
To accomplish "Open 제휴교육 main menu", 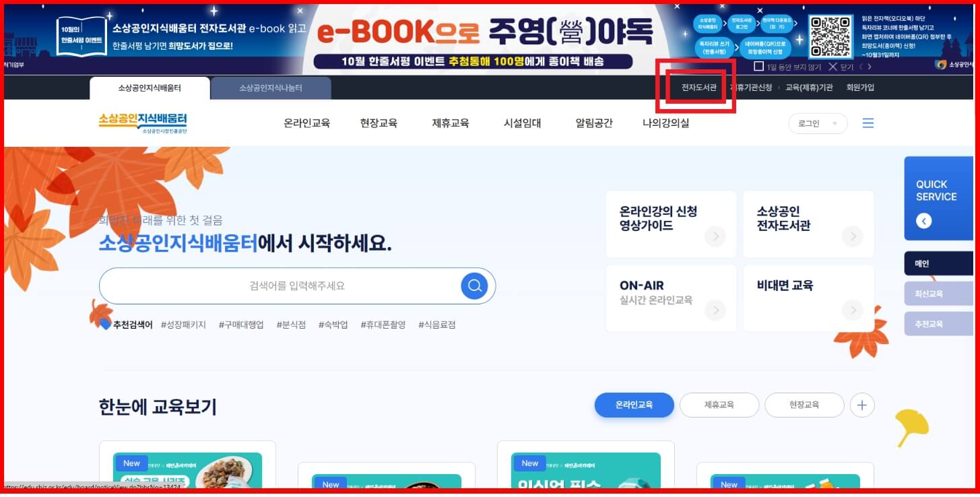I will click(451, 123).
